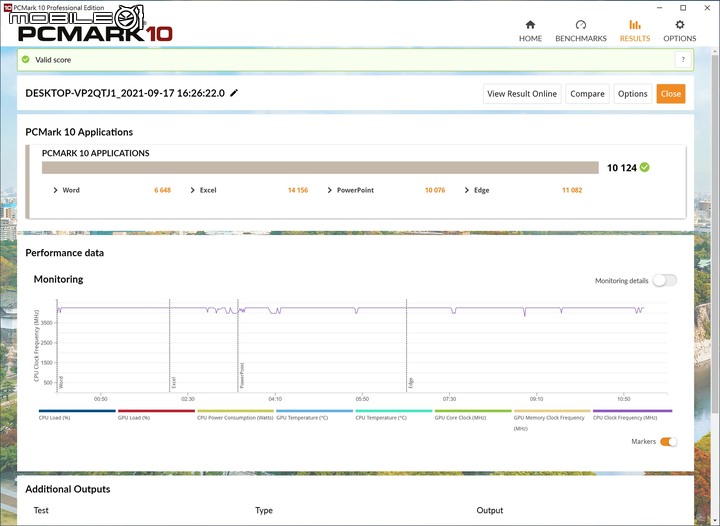Open the Home icon in the navigation
Screen dimensions: 720x526
click(x=530, y=25)
